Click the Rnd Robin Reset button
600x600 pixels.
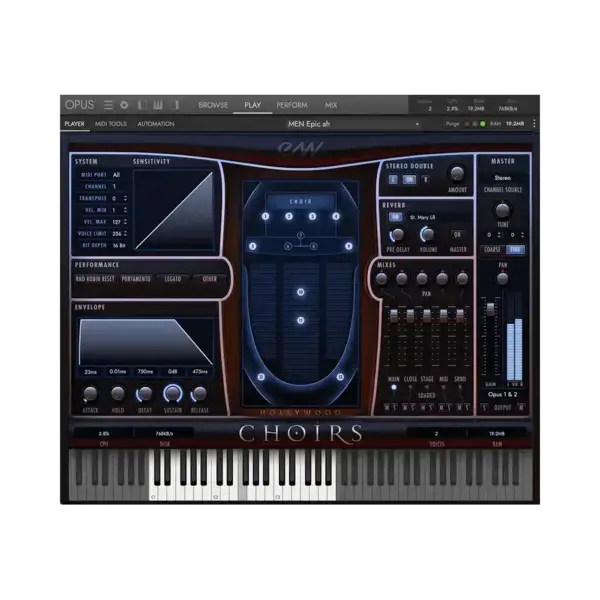tap(95, 279)
